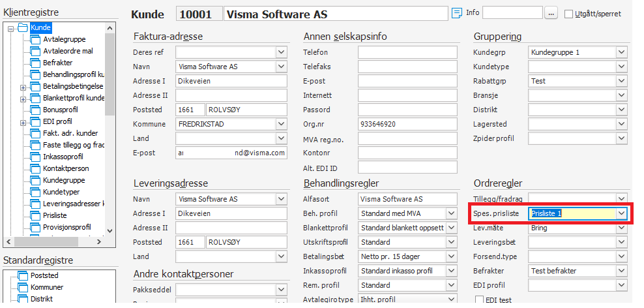The width and height of the screenshot is (644, 308).
Task: Open the Spes. prisliste dropdown arrow
Action: pos(621,213)
